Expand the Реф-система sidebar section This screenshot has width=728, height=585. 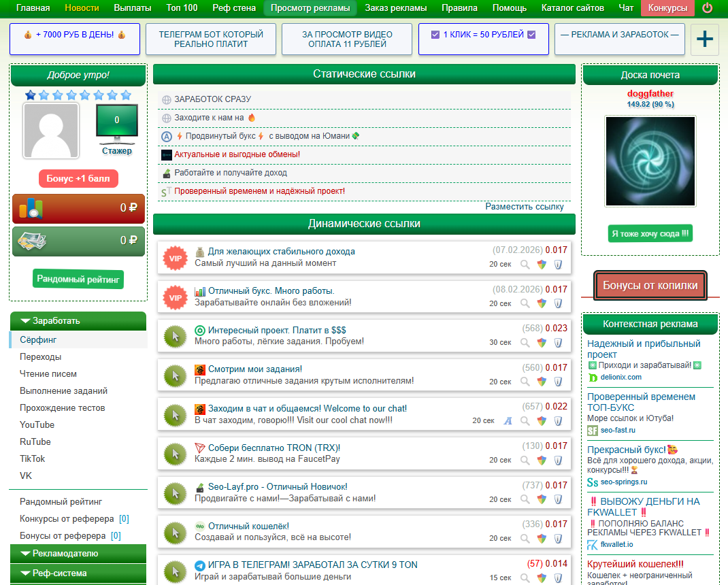tap(78, 573)
